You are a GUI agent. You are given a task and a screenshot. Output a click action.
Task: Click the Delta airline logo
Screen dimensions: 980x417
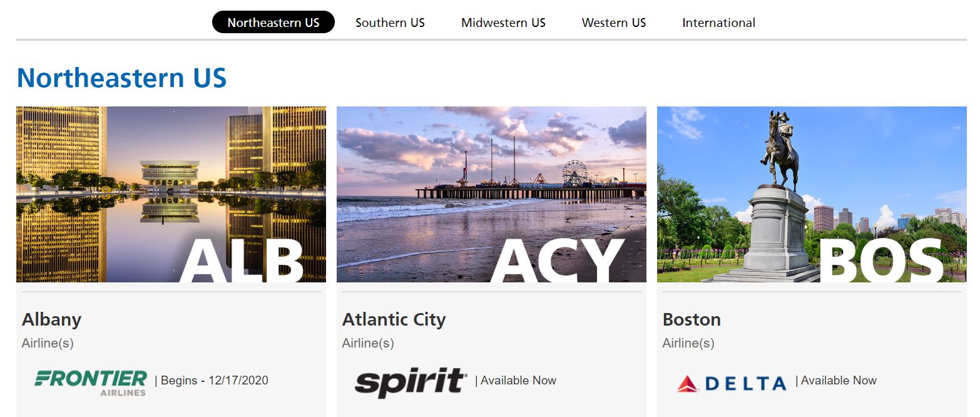click(x=731, y=383)
